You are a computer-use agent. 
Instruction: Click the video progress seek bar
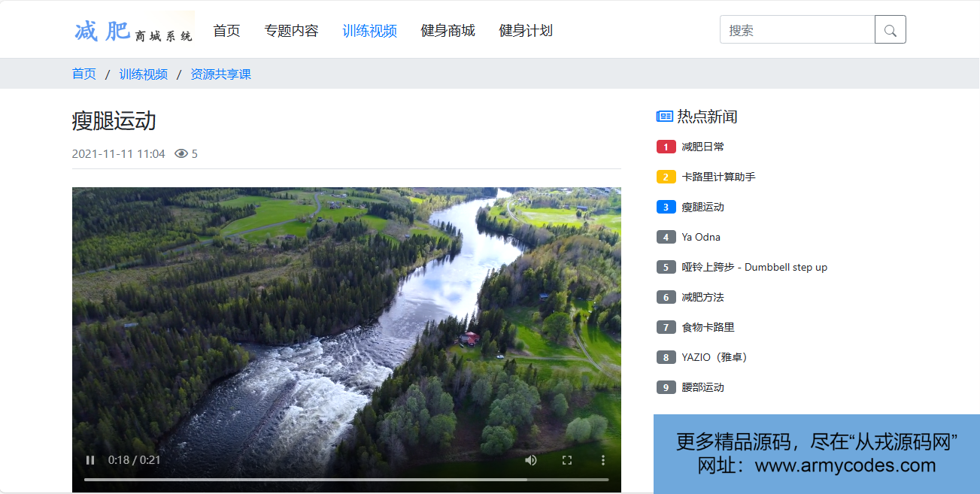346,479
